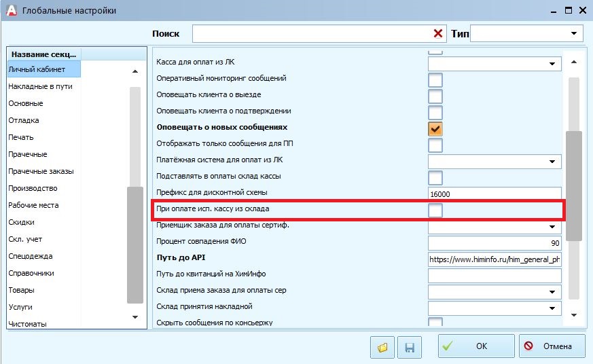Expand 'Склад принятия накладной' dropdown
Image resolution: width=593 pixels, height=364 pixels.
pyautogui.click(x=552, y=308)
